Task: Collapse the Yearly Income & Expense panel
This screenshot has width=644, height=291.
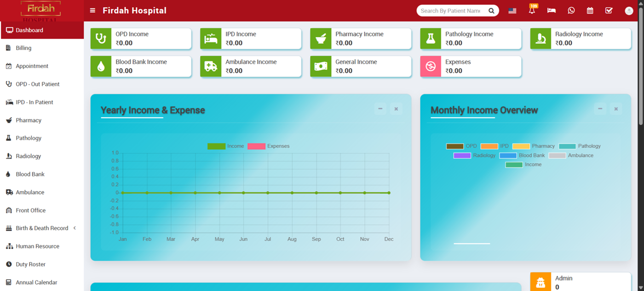Action: tap(380, 109)
